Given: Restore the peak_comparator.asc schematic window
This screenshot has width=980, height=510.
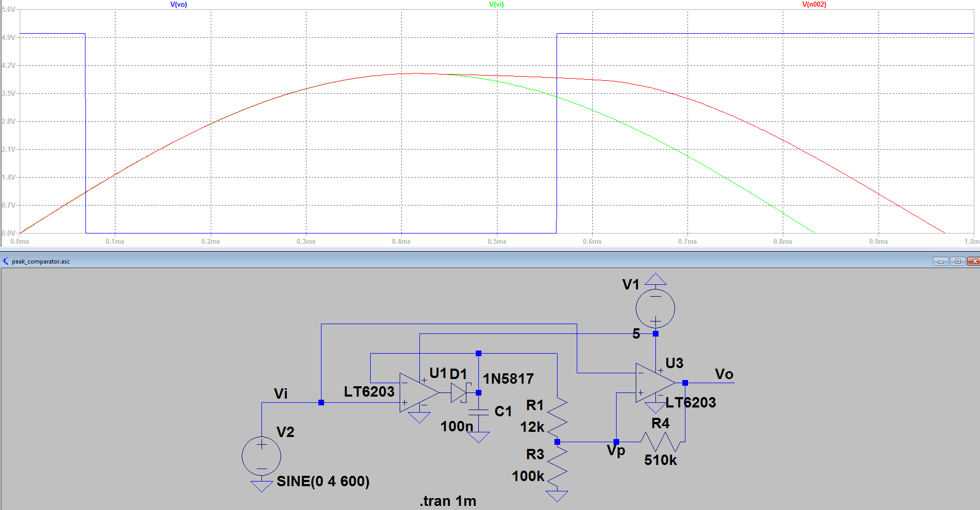Looking at the screenshot, I should pyautogui.click(x=958, y=261).
